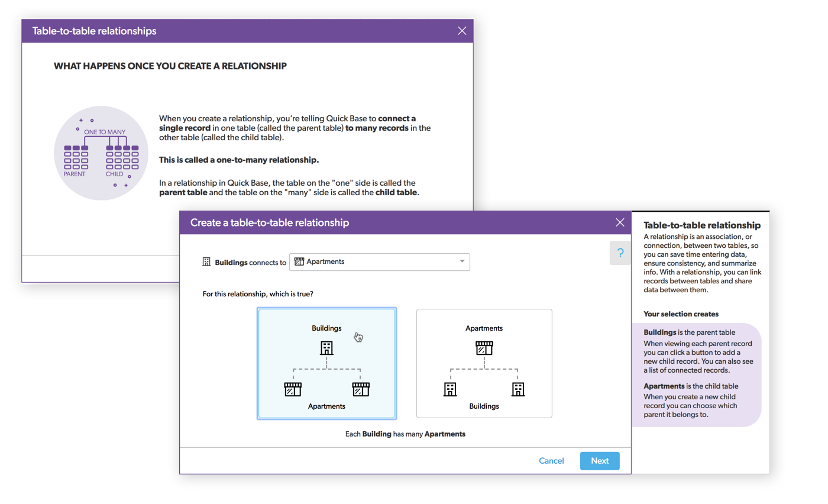Click the left apartment icon in the Buildings card

tap(293, 389)
